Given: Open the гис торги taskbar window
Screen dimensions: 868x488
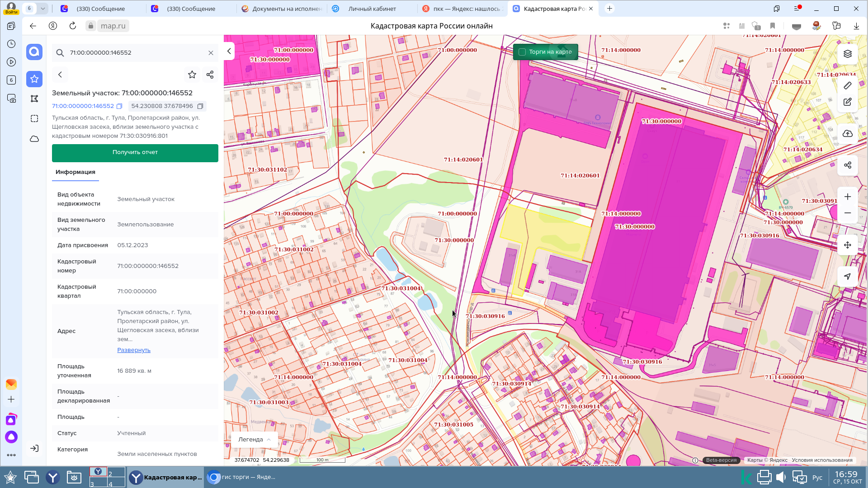Looking at the screenshot, I should (242, 477).
